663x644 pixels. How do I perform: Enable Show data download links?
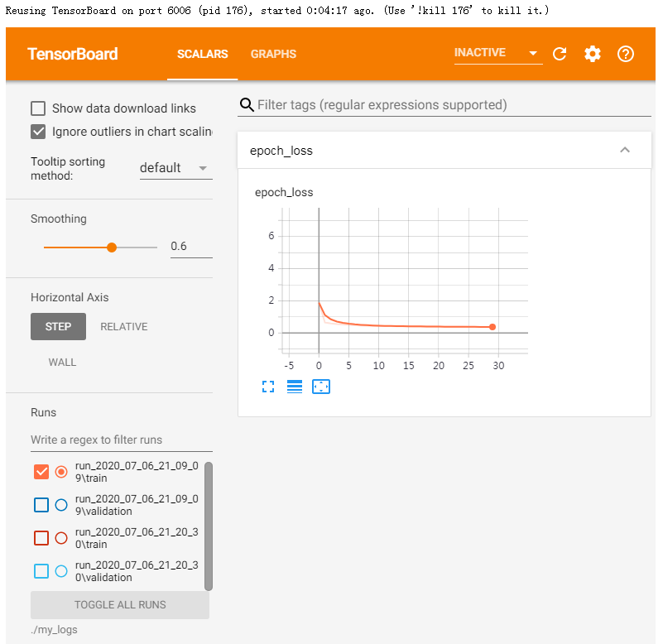[37, 108]
